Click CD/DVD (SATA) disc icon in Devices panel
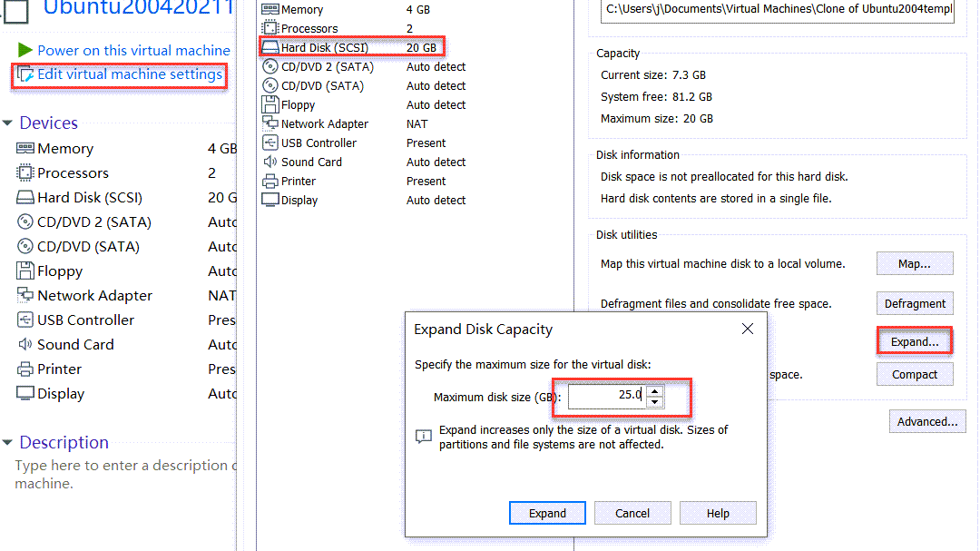 [25, 246]
